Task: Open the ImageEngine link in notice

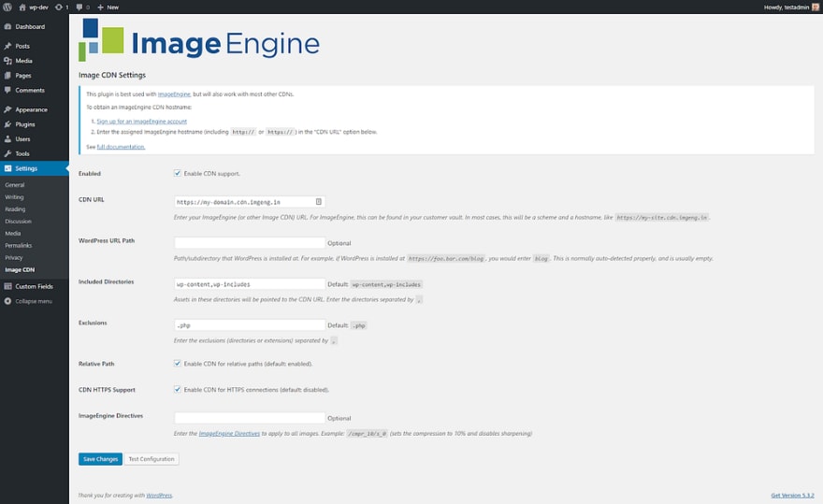Action: click(174, 94)
